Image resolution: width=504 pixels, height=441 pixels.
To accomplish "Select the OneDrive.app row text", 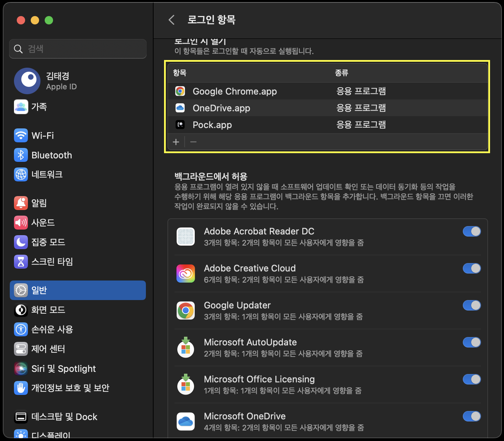I will tap(222, 108).
